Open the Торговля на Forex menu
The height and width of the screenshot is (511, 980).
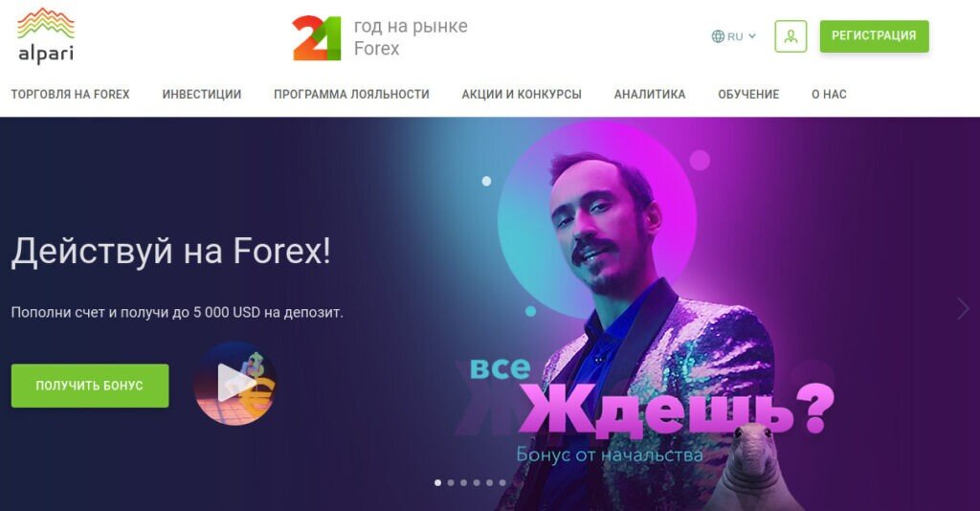click(x=70, y=95)
